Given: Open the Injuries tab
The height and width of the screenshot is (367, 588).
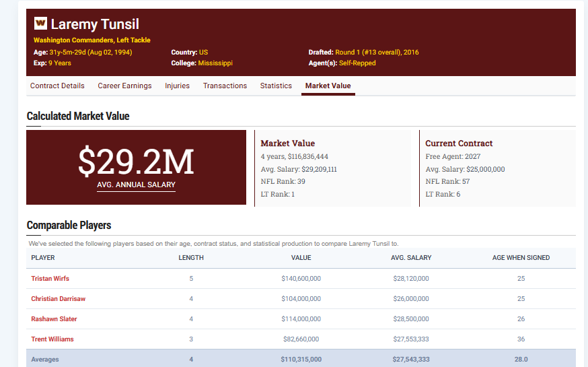Looking at the screenshot, I should (x=178, y=86).
